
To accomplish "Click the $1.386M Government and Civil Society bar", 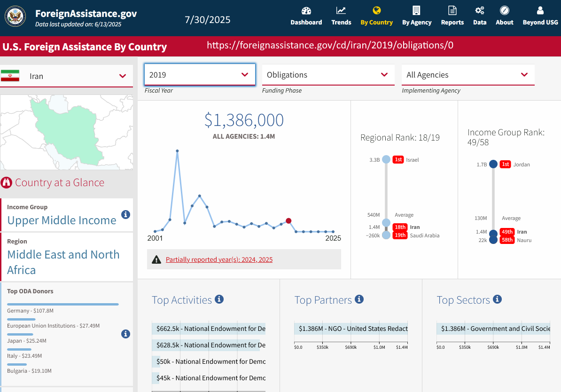I will tap(493, 329).
